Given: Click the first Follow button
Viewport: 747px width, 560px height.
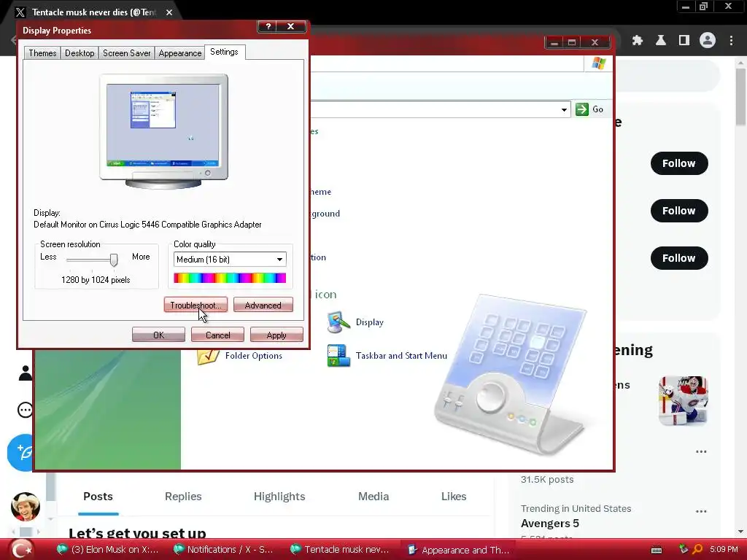Looking at the screenshot, I should 679,163.
